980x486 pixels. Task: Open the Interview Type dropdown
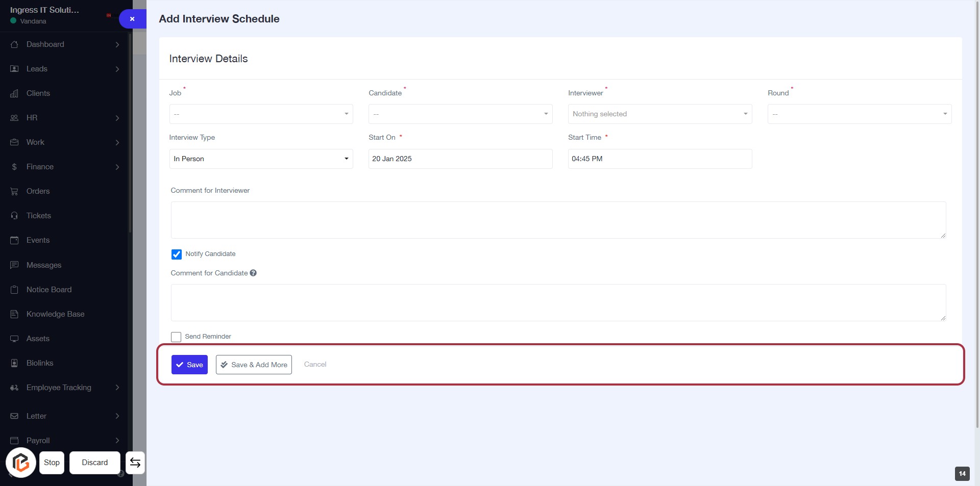click(x=261, y=159)
